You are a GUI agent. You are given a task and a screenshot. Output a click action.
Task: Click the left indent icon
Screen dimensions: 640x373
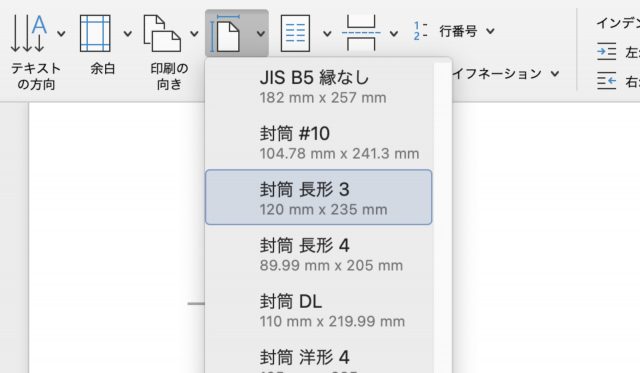(x=607, y=52)
